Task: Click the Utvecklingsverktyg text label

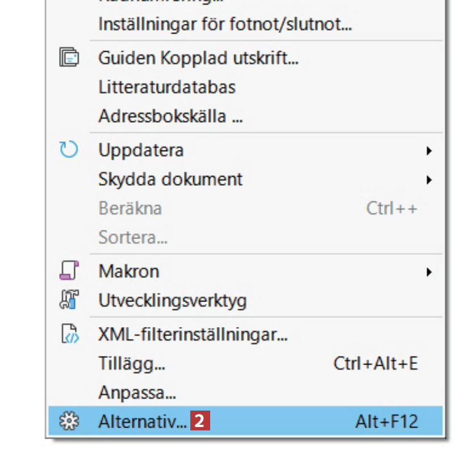Action: (x=173, y=300)
